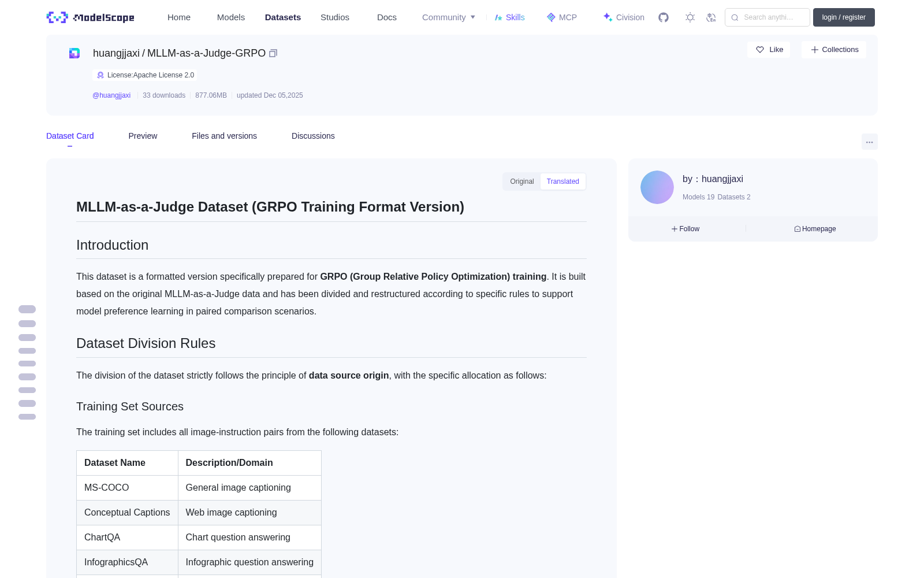This screenshot has width=924, height=578.
Task: Click the ChartQA table cell
Action: click(127, 538)
